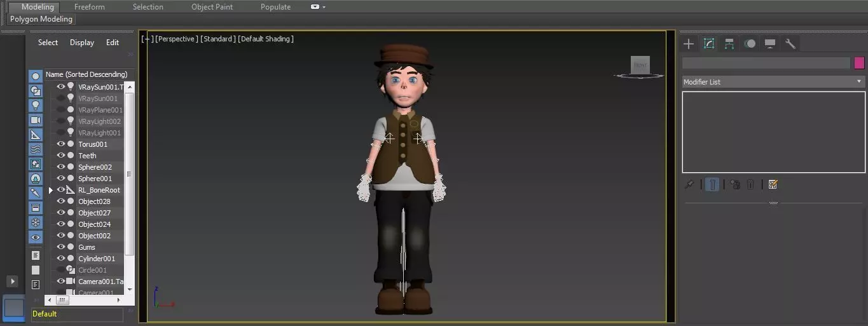Select Object027 in the list
The image size is (868, 326).
click(x=94, y=213)
